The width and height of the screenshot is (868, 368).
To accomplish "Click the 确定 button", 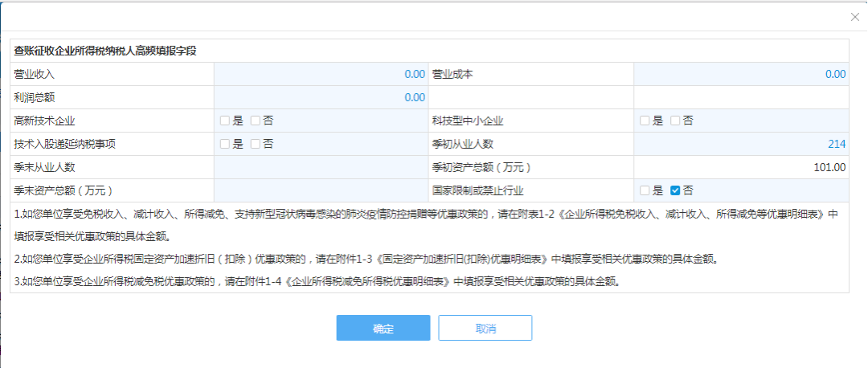I will [383, 328].
